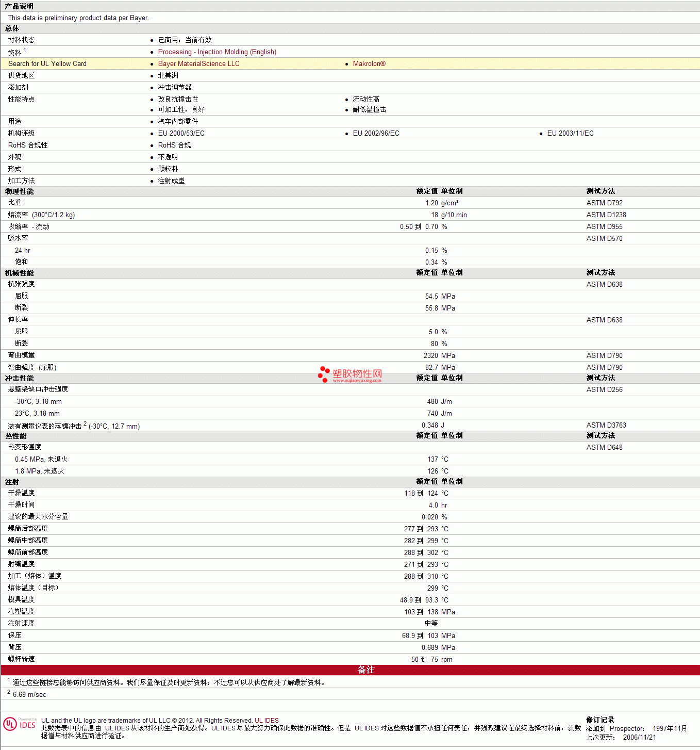Click the 干燥温度 row label
Image resolution: width=700 pixels, height=750 pixels.
[22, 494]
